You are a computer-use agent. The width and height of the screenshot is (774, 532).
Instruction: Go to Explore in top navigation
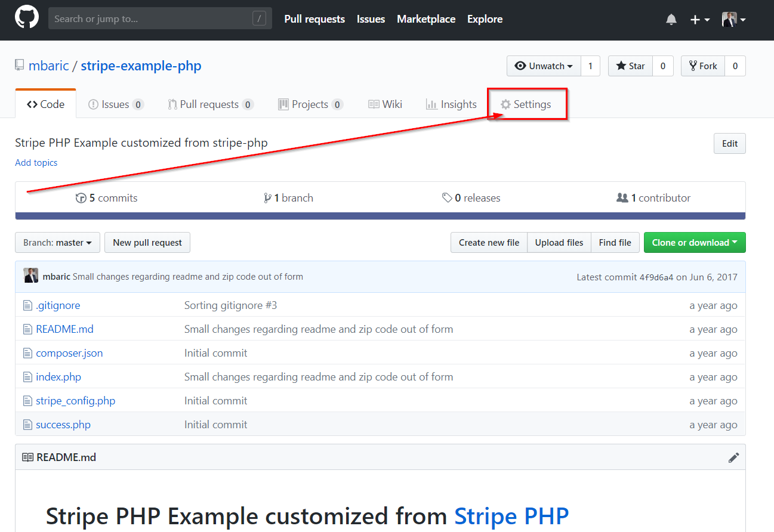pos(485,19)
